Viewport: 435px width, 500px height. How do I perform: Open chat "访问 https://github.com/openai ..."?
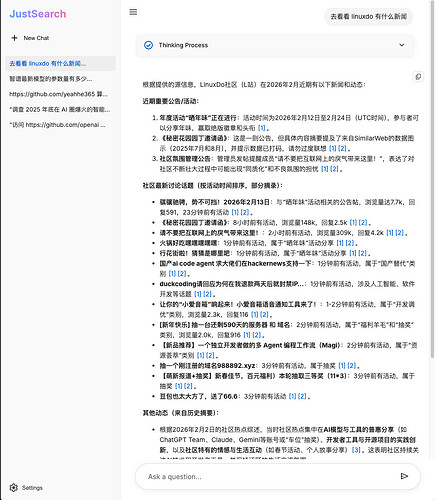pyautogui.click(x=60, y=125)
